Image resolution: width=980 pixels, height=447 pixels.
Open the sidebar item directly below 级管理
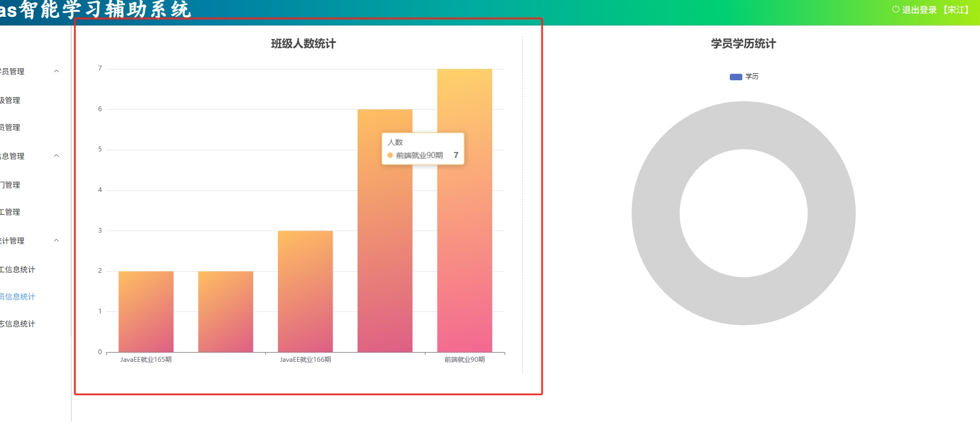pos(11,127)
